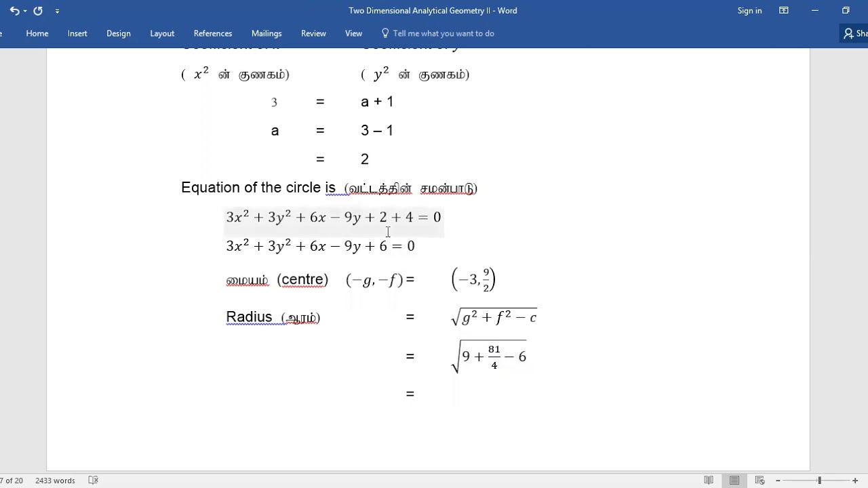The image size is (868, 488).
Task: Open the Insert ribbon tab
Action: (77, 33)
